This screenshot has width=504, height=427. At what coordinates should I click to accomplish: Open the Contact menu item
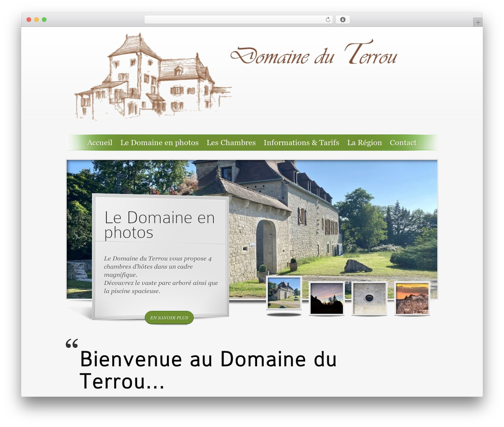pyautogui.click(x=403, y=143)
